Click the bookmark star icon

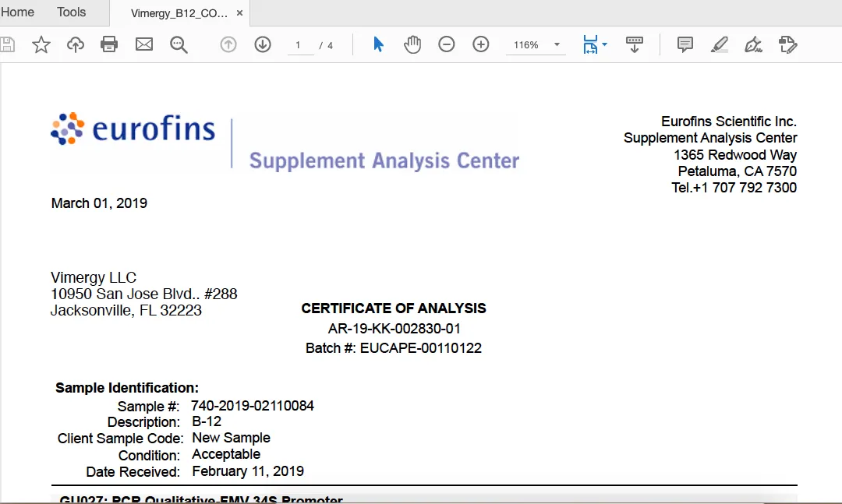tap(41, 45)
